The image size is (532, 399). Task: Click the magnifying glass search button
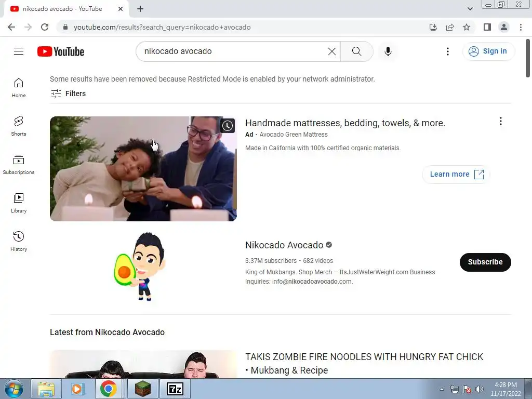point(356,51)
